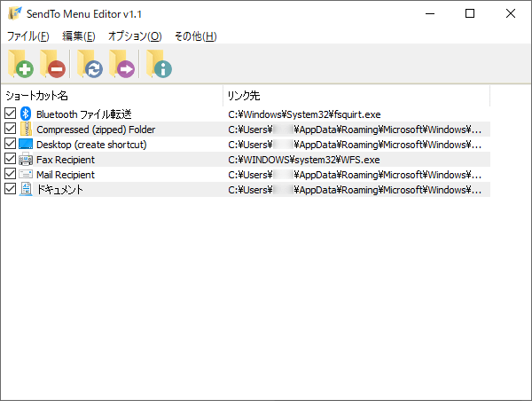This screenshot has width=532, height=401.
Task: Sort by the リンク先 column header
Action: point(356,96)
